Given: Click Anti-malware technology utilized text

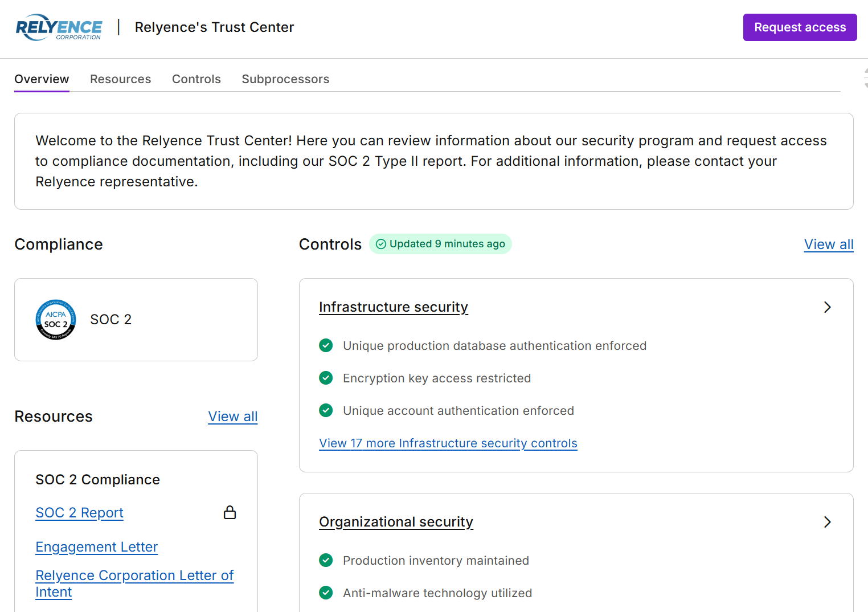Looking at the screenshot, I should [x=437, y=593].
